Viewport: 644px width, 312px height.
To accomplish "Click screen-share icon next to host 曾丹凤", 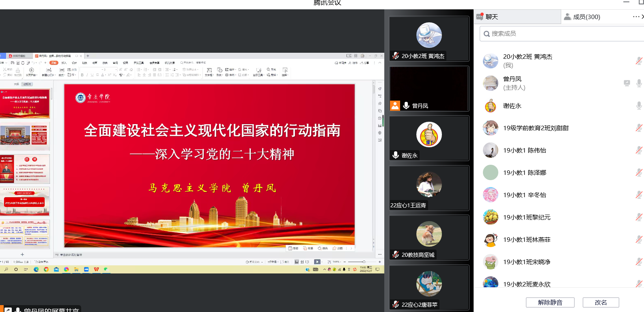I will point(627,83).
